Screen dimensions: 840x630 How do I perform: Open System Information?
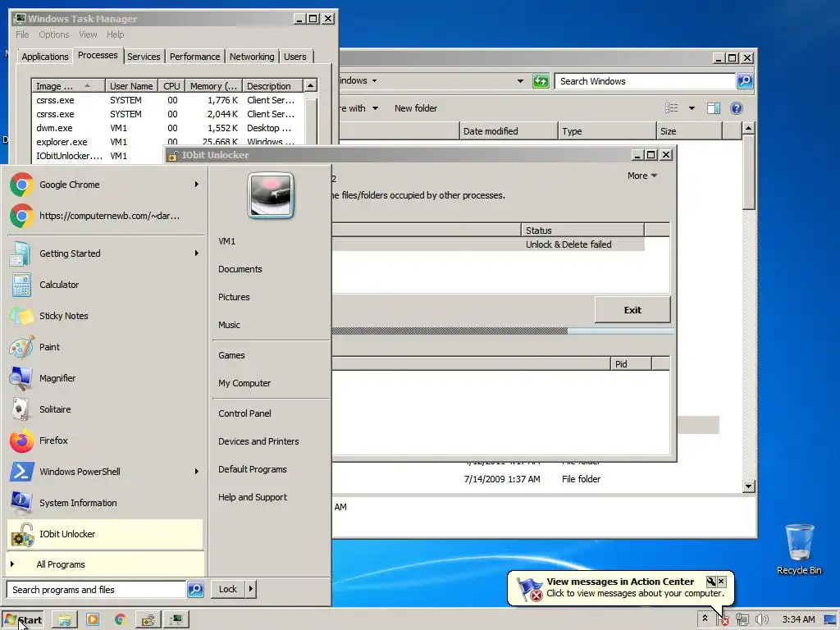[x=105, y=503]
